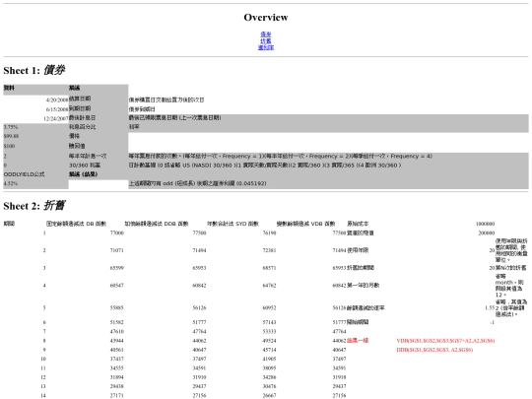Select the $99.88 price cell
Screen dimensions: 532x399
pos(11,136)
